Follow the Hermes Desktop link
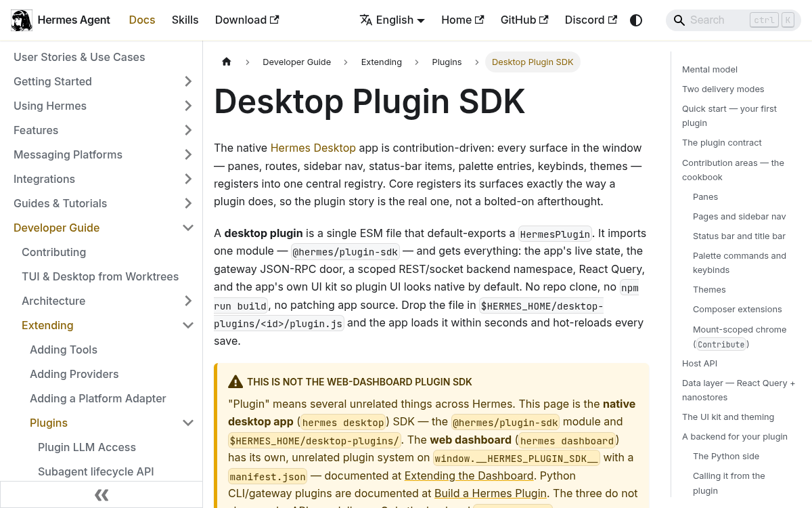 313,148
